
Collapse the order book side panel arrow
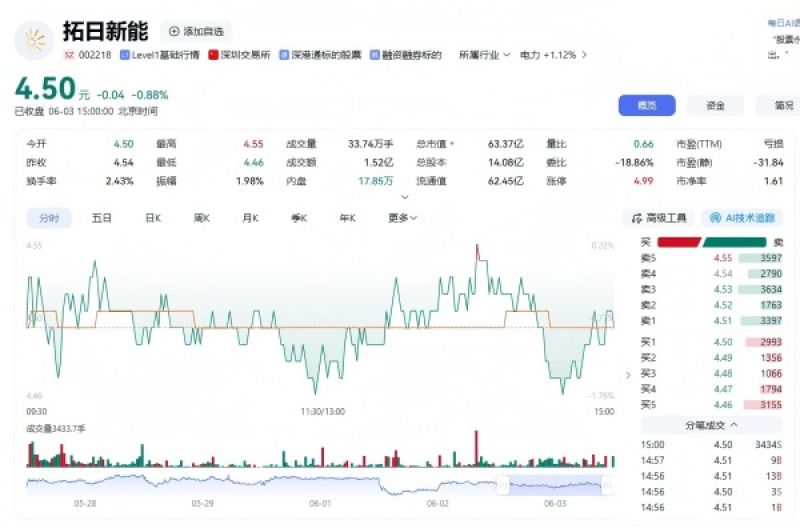tap(628, 375)
